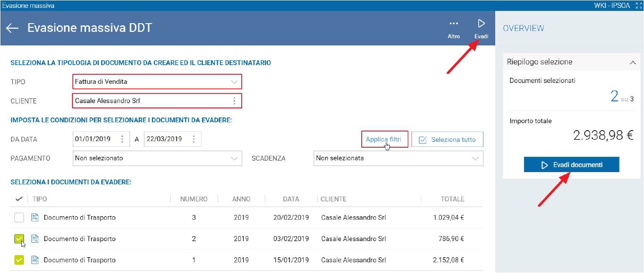Click document icon of DDT number 3

tap(35, 218)
